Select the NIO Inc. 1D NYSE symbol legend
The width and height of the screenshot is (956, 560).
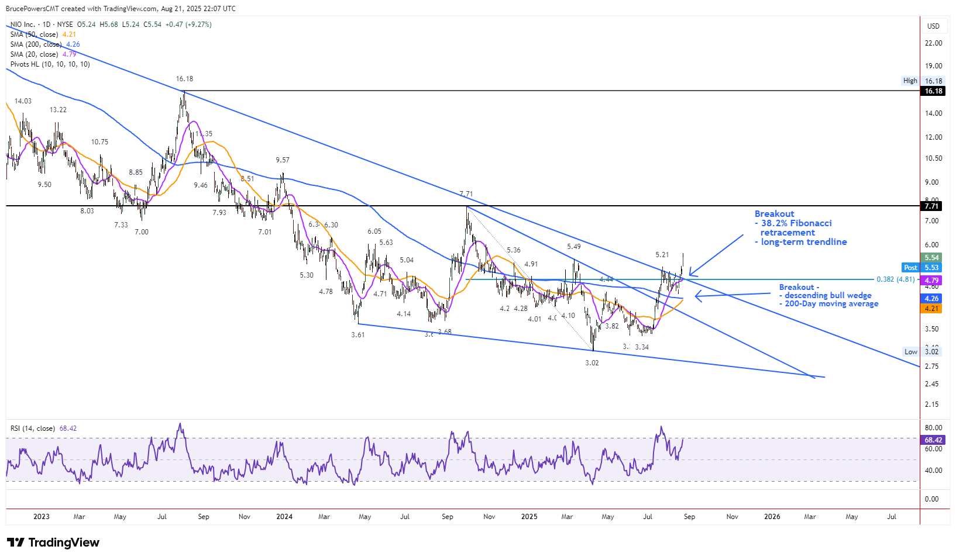click(111, 25)
